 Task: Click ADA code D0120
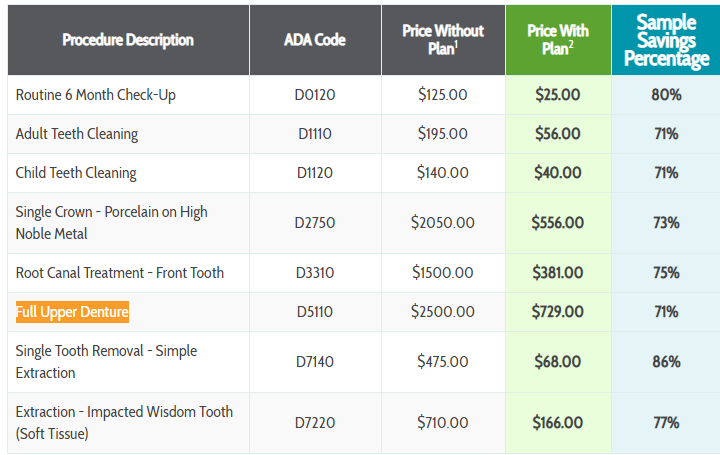coord(315,95)
